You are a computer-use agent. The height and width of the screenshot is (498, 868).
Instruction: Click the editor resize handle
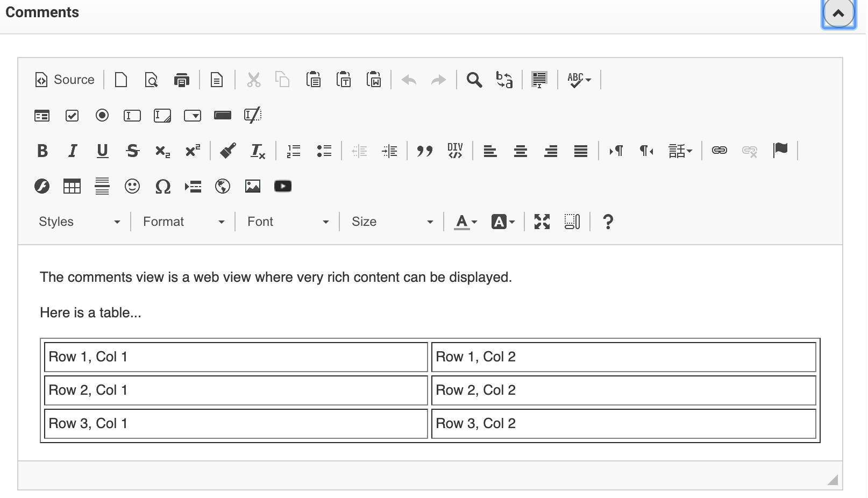pyautogui.click(x=833, y=480)
